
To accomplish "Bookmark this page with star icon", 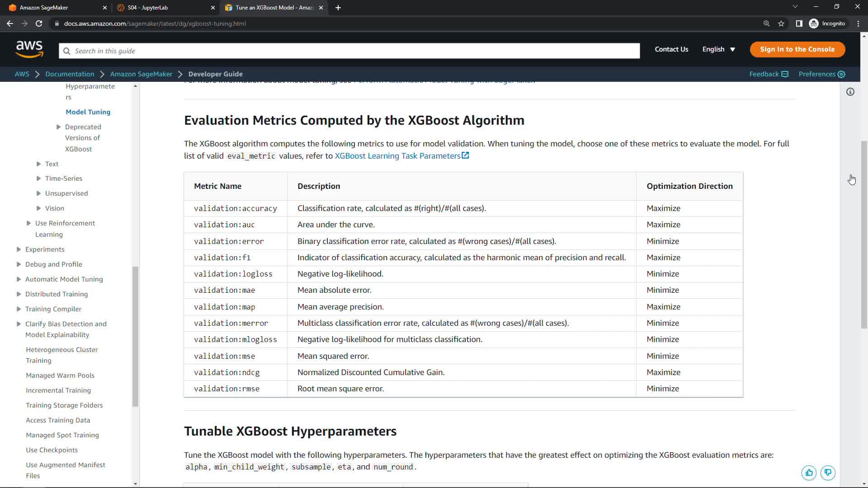I will (781, 23).
